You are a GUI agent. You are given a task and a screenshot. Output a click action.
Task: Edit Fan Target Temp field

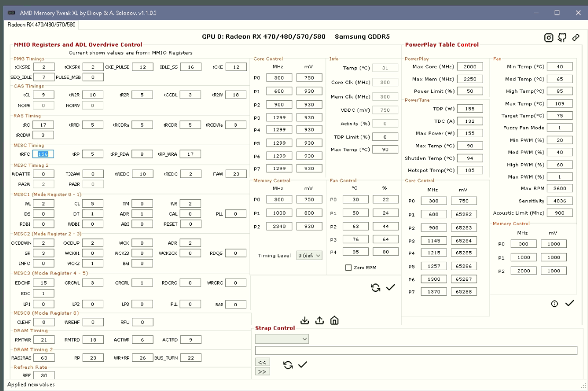pos(560,116)
